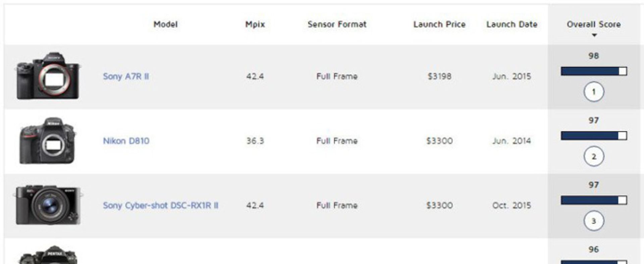Sort by Launch Date column header

512,24
